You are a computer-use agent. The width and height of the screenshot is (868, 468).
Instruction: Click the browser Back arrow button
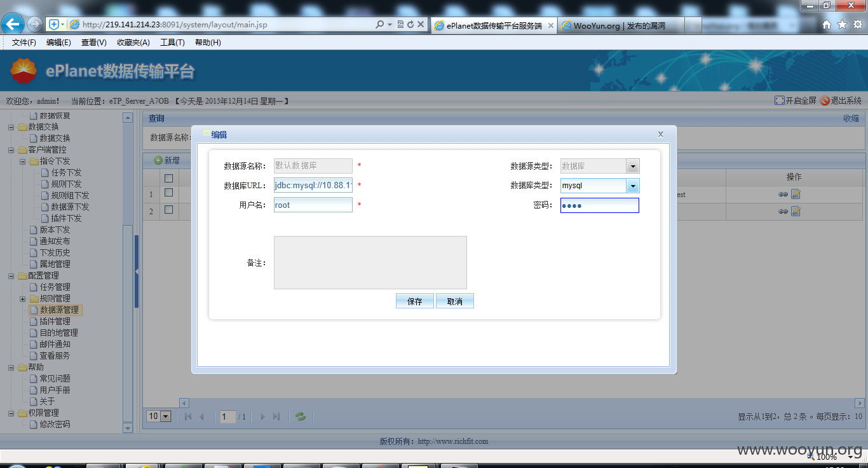(x=13, y=24)
